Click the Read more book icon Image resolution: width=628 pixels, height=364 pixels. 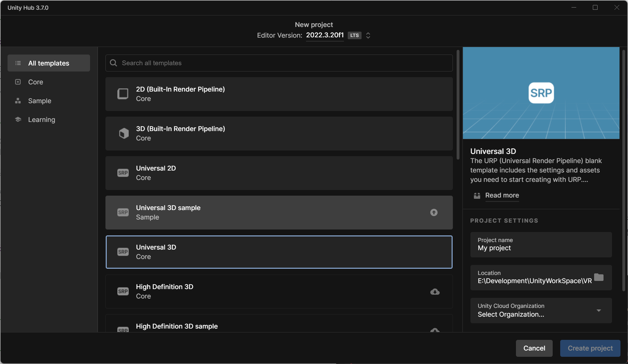(477, 196)
